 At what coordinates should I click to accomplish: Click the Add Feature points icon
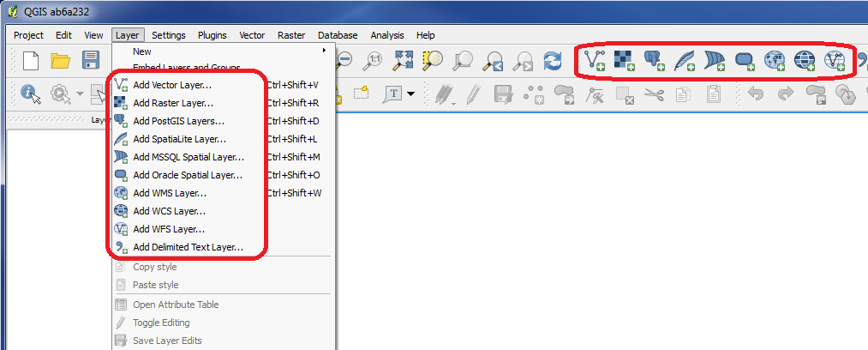pos(534,94)
